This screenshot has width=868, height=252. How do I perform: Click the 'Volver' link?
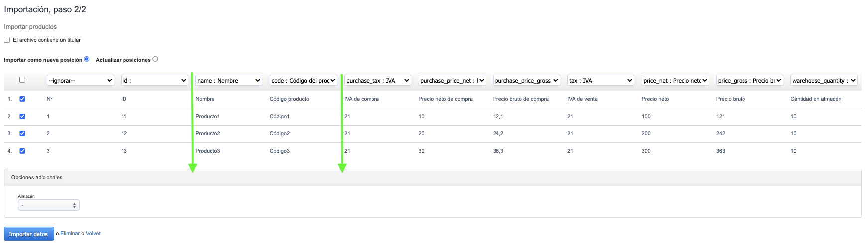point(93,233)
